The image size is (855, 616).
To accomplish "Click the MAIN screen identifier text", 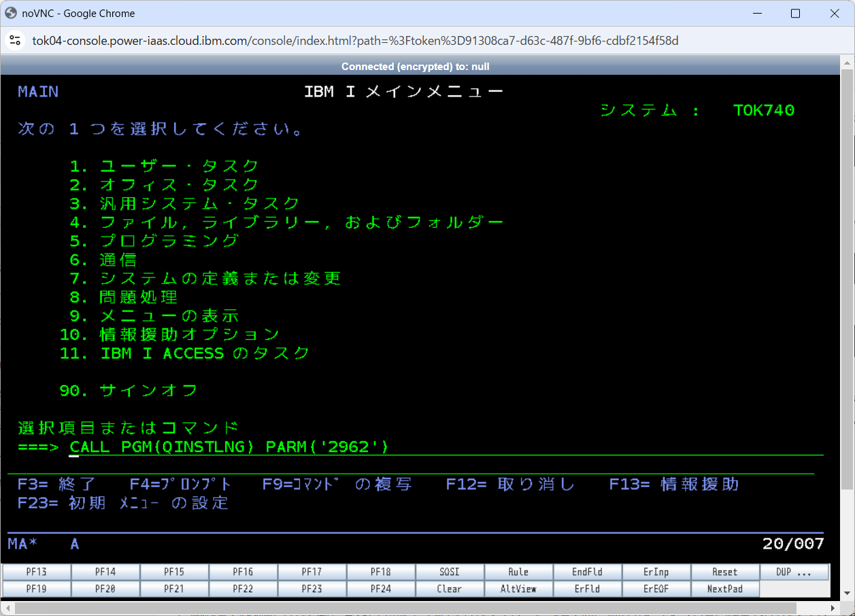I will [38, 92].
